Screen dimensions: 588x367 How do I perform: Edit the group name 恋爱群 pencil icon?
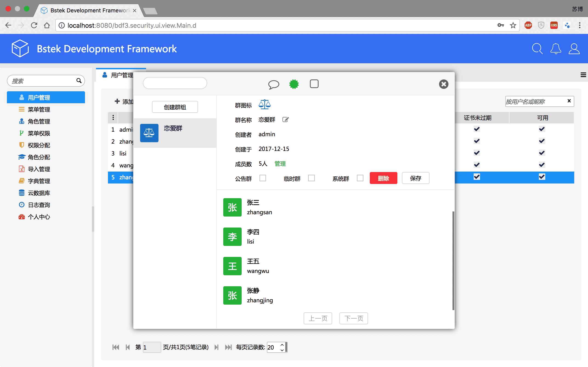(286, 120)
